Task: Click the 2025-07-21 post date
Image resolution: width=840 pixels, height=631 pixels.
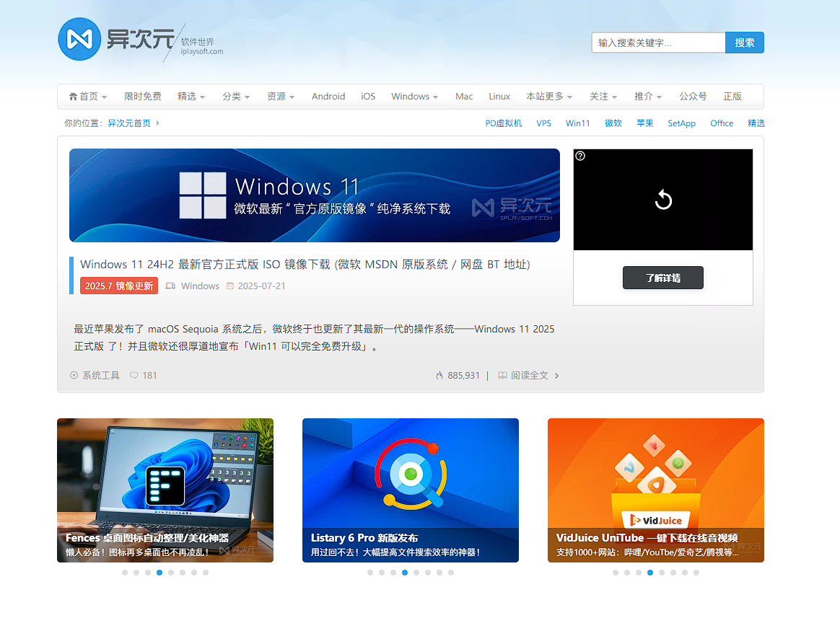Action: coord(261,286)
